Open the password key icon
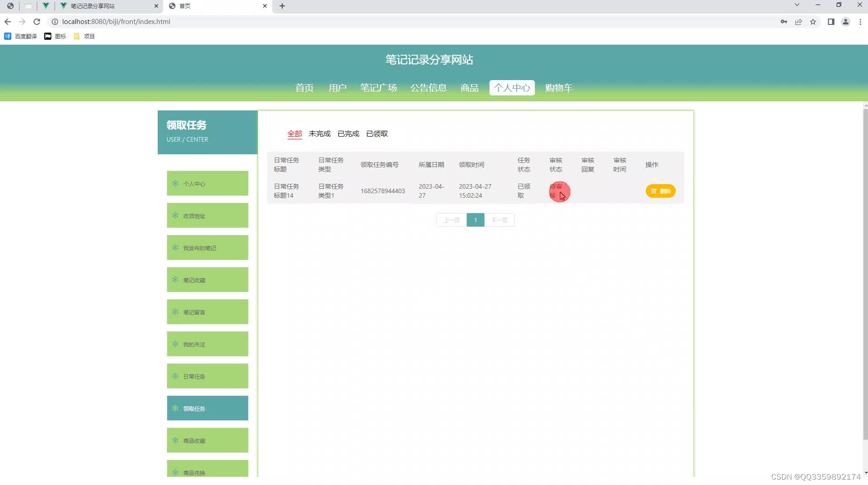 tap(784, 22)
